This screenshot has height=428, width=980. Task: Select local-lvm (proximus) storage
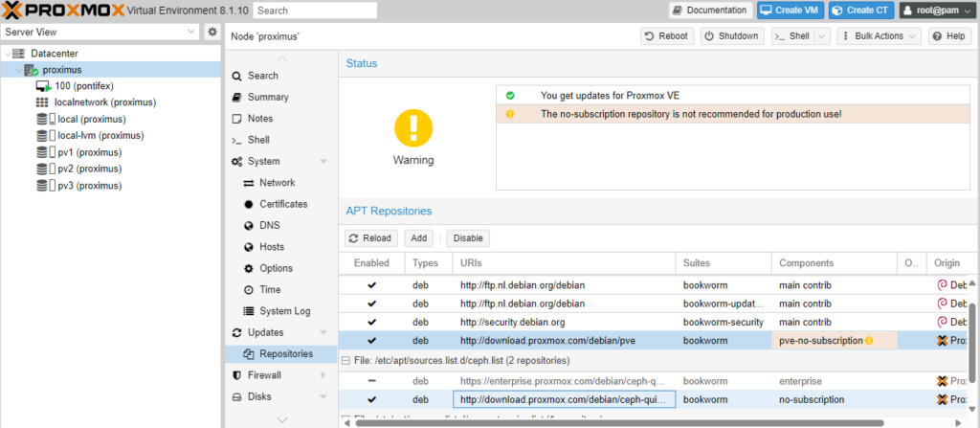click(100, 135)
